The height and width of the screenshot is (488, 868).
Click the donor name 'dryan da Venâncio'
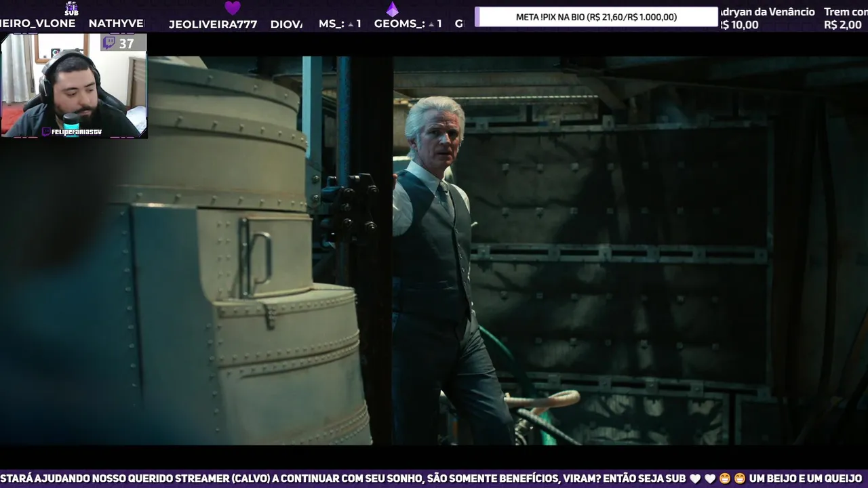(767, 12)
